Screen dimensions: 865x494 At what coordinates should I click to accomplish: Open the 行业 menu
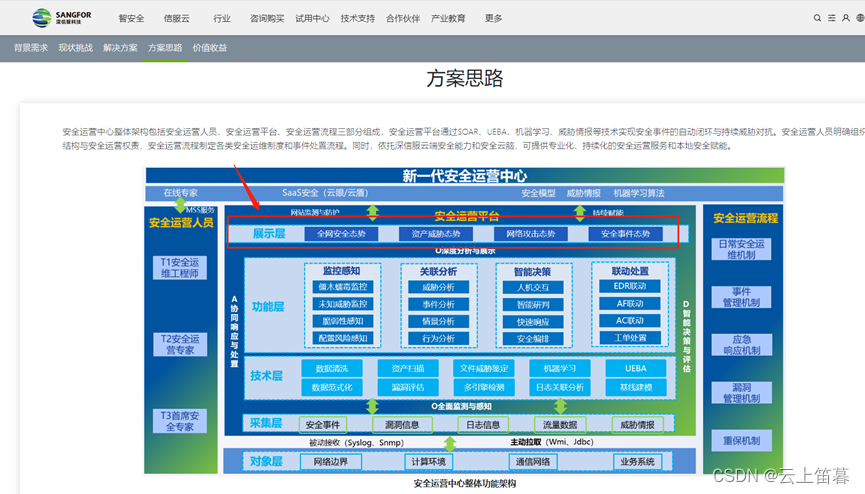click(222, 18)
